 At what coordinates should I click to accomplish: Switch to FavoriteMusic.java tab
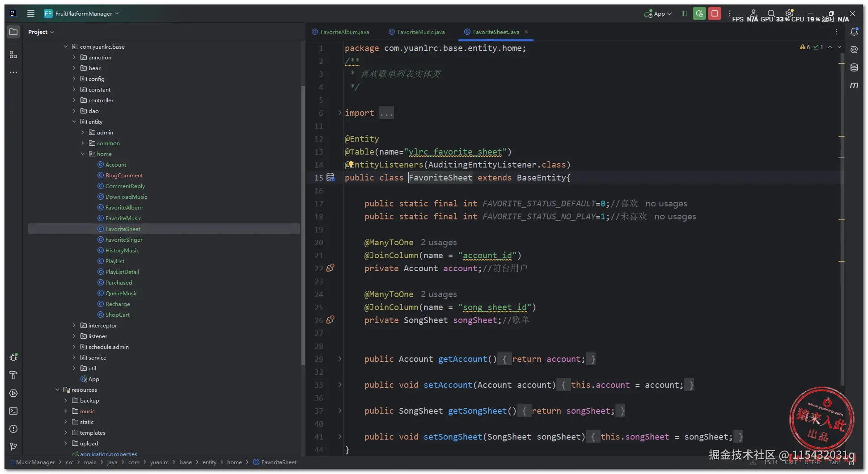pos(417,32)
